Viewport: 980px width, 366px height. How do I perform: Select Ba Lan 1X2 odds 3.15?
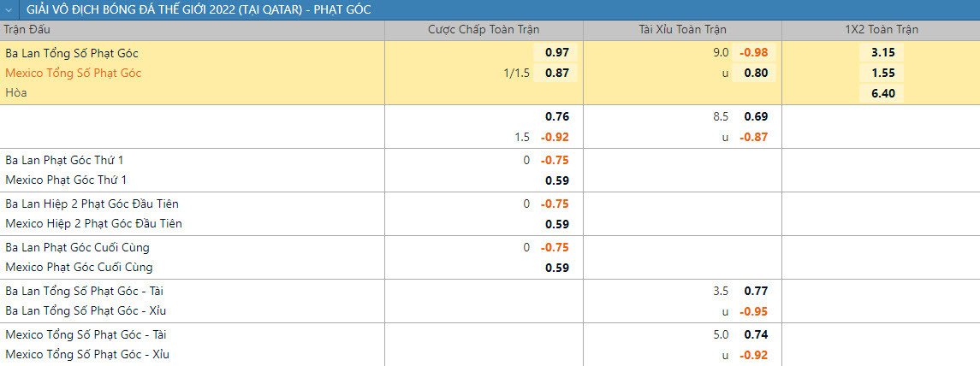point(882,52)
